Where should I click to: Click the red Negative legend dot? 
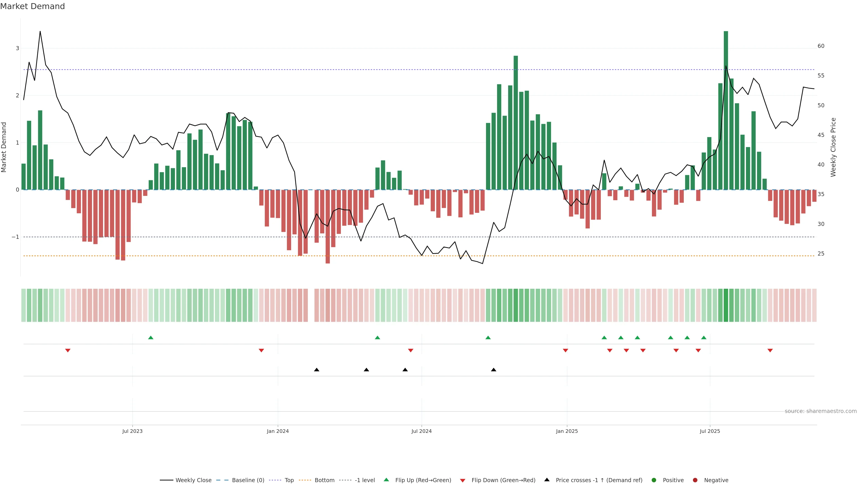pyautogui.click(x=695, y=480)
